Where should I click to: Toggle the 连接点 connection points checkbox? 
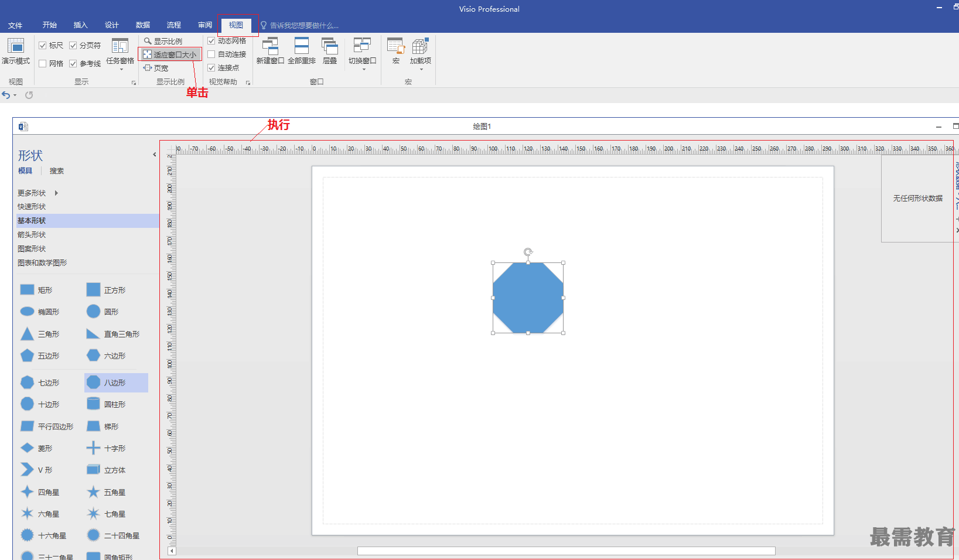click(x=211, y=68)
